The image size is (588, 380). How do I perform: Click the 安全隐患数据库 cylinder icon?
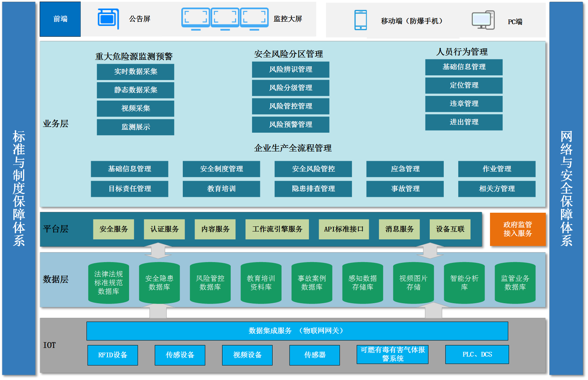(159, 283)
